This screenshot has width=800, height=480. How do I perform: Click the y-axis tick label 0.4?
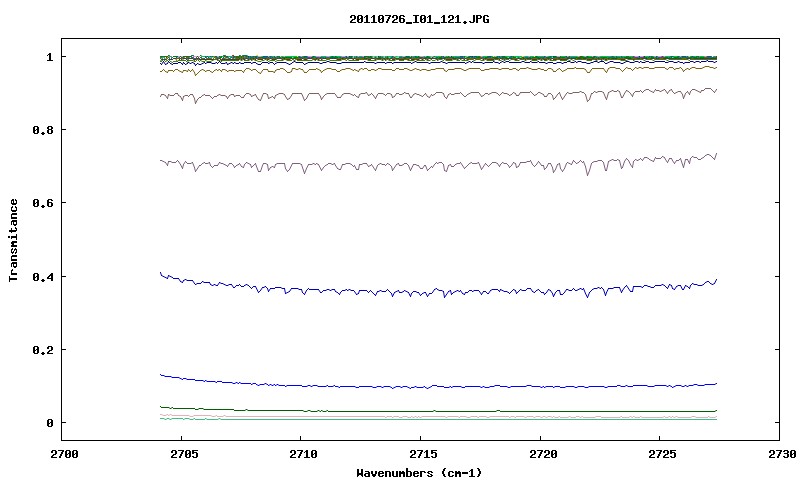pyautogui.click(x=43, y=276)
